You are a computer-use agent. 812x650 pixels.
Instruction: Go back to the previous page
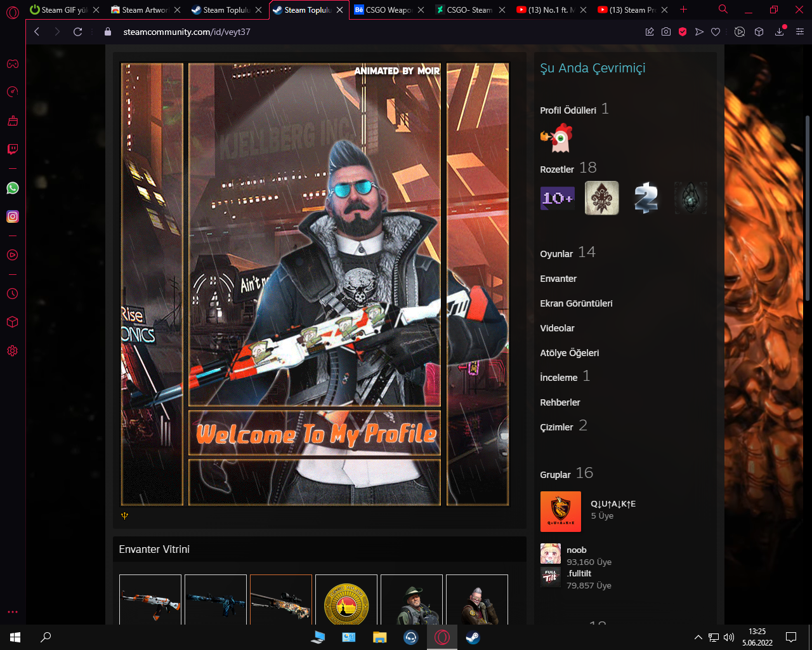(x=37, y=32)
